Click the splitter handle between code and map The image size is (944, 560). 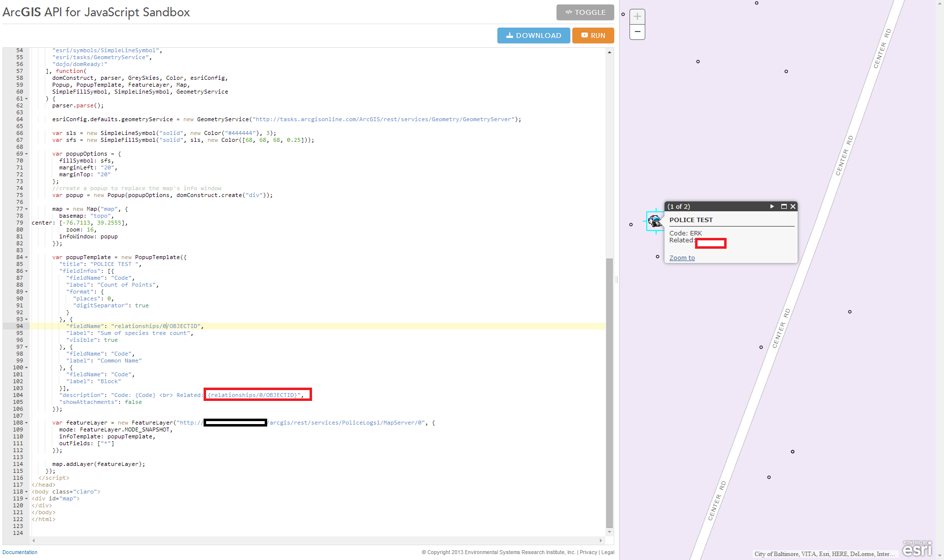pos(617,280)
